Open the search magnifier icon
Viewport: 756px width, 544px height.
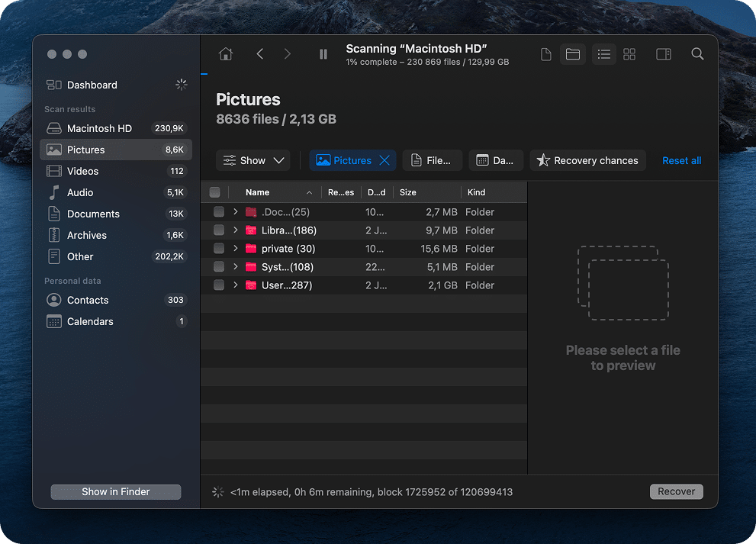(697, 54)
